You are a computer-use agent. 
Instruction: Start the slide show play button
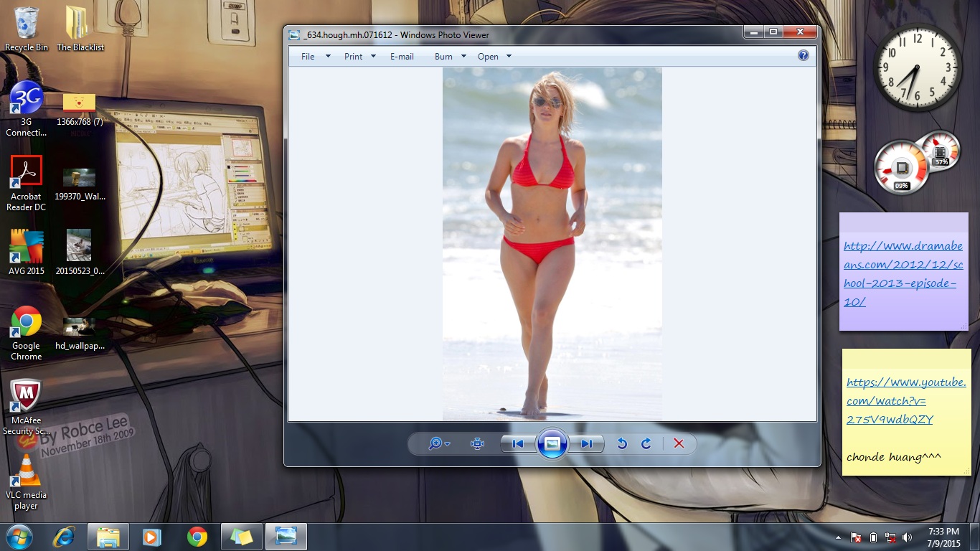point(552,444)
